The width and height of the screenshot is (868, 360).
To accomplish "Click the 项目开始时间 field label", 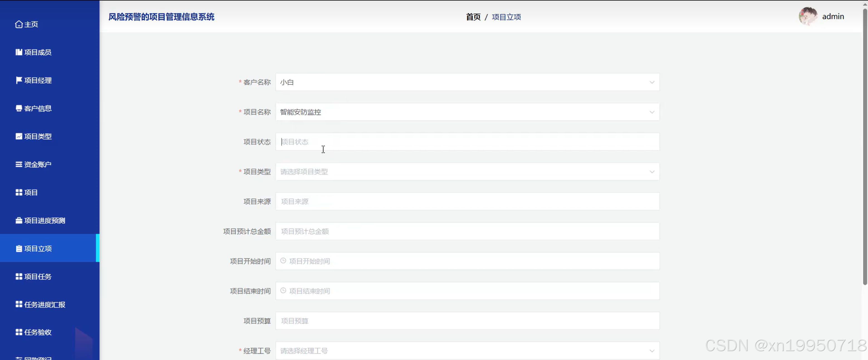I will coord(250,261).
